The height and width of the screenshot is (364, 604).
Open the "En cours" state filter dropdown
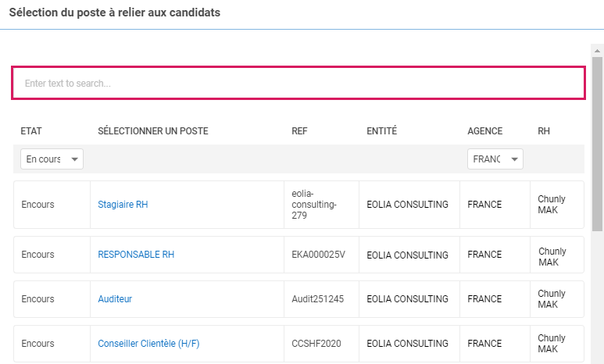(x=52, y=159)
